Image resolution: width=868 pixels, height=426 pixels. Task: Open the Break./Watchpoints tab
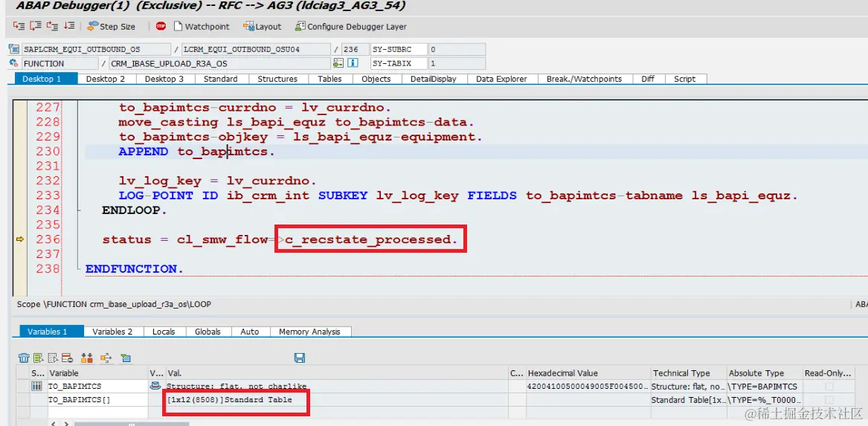pos(584,79)
